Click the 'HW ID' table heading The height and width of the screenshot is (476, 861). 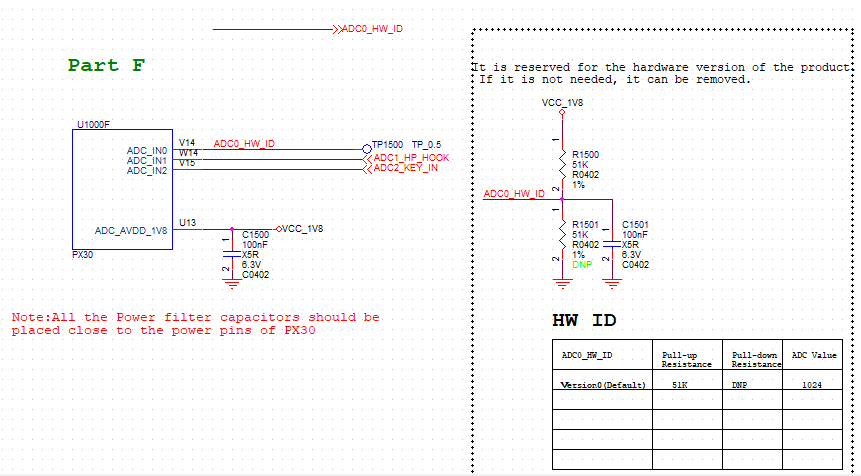tap(584, 320)
